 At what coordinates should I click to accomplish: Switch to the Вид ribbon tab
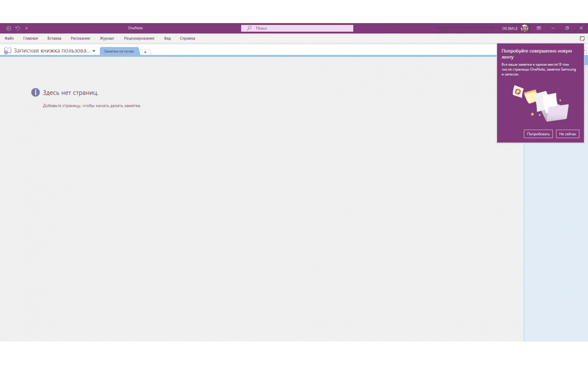[x=167, y=38]
